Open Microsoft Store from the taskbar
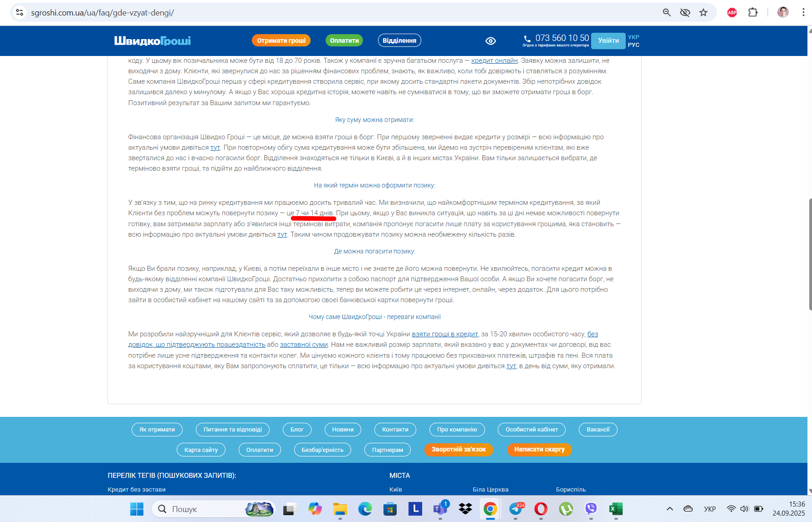Screen dimensions: 812x522 point(390,509)
